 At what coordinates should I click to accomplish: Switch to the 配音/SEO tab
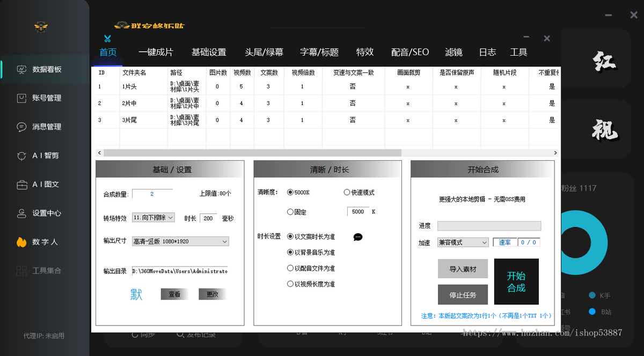[x=410, y=52]
